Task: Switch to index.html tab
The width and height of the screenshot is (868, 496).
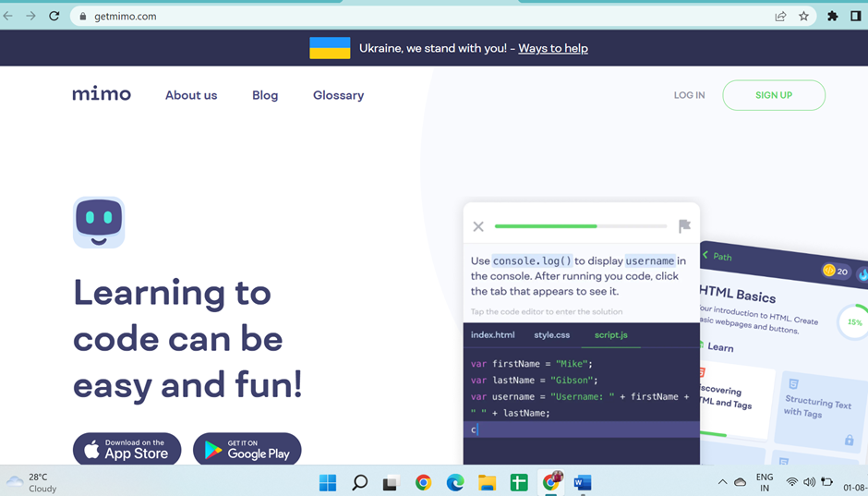Action: (493, 335)
